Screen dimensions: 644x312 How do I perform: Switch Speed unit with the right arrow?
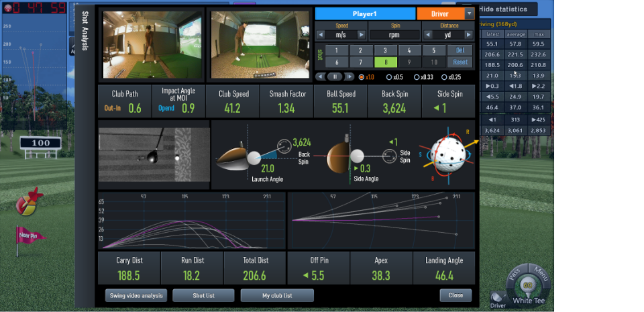point(362,35)
